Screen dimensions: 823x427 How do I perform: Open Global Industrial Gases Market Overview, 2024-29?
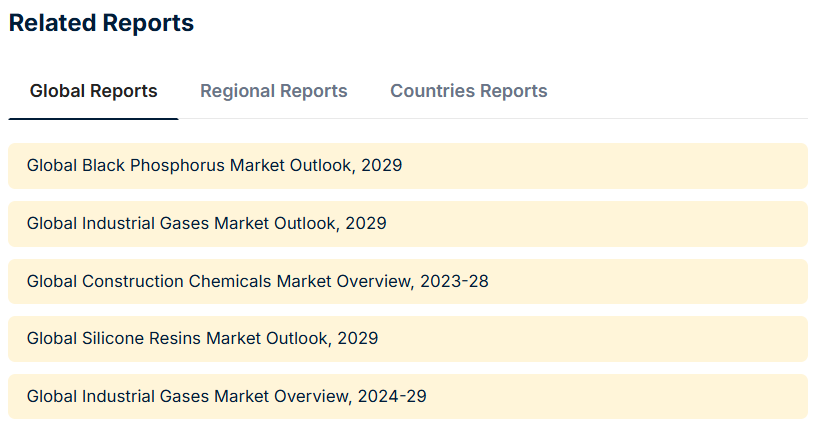click(226, 396)
